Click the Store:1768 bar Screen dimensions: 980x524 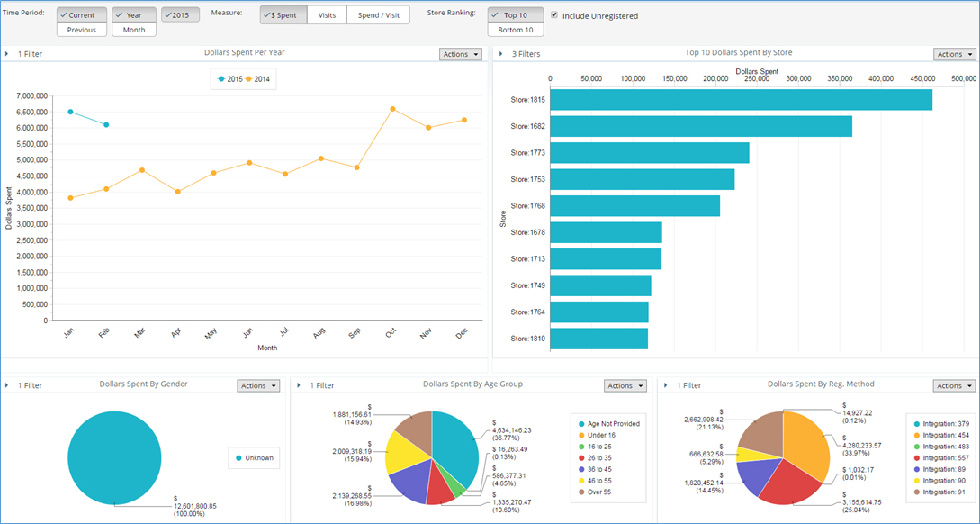(635, 205)
